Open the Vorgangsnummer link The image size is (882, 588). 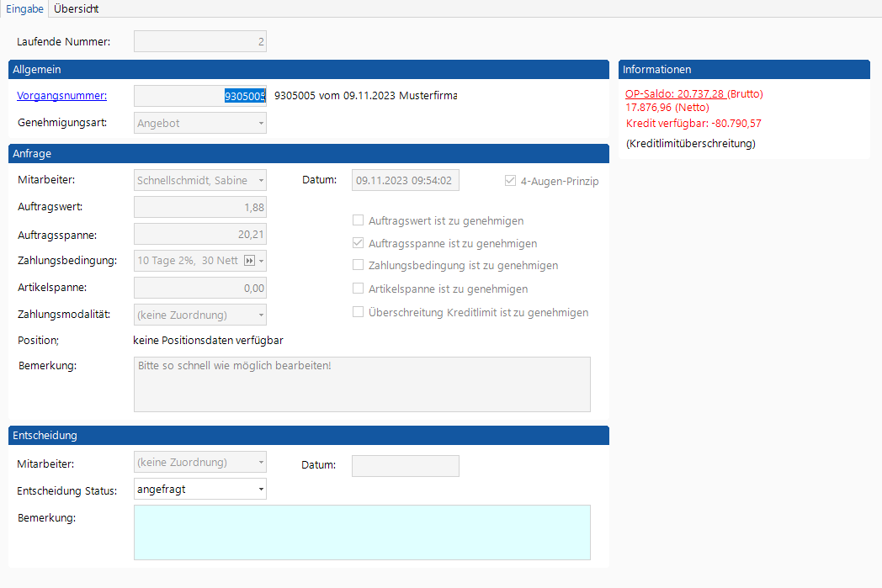tap(61, 96)
